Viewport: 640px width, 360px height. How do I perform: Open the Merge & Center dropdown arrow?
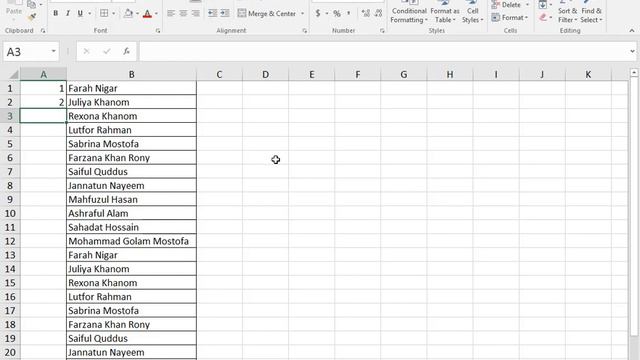point(302,13)
